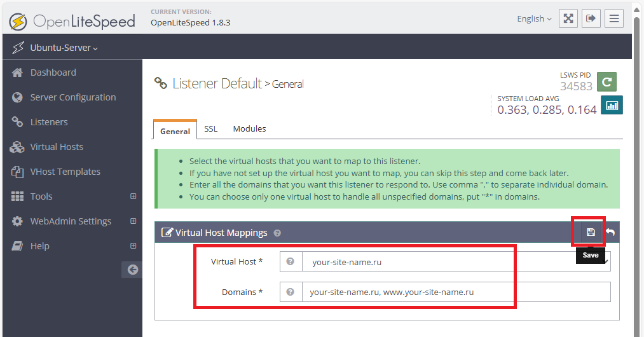Switch to the SSL tab

pyautogui.click(x=210, y=128)
